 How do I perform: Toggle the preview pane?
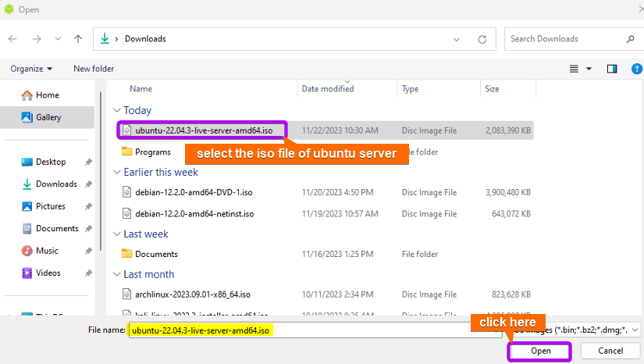click(x=612, y=69)
